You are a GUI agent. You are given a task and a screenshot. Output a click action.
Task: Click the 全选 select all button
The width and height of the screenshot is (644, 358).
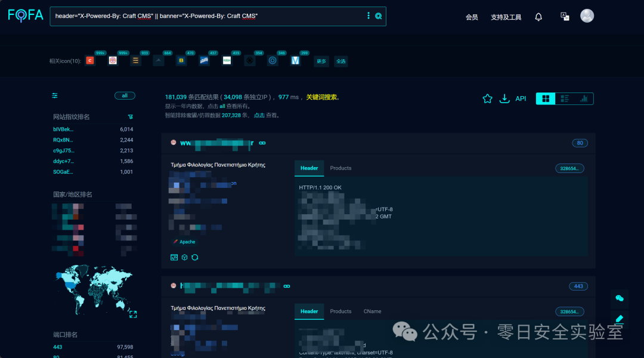click(x=341, y=61)
